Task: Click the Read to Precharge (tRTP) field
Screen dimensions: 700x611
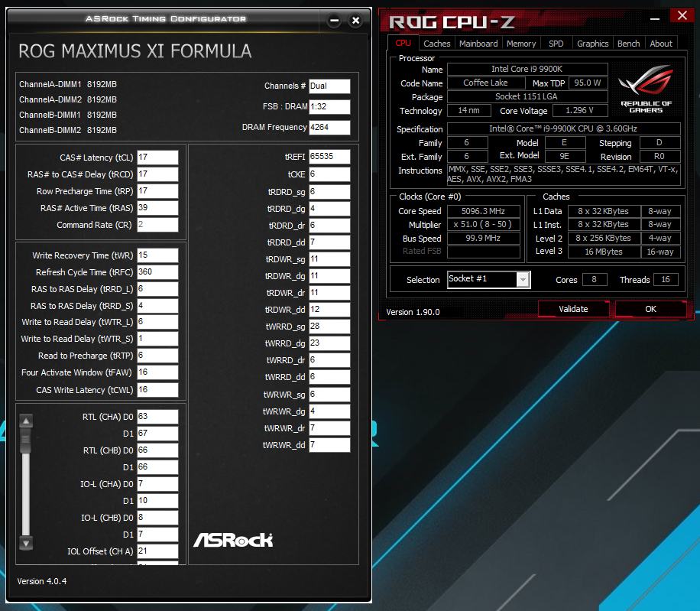Action: tap(157, 356)
